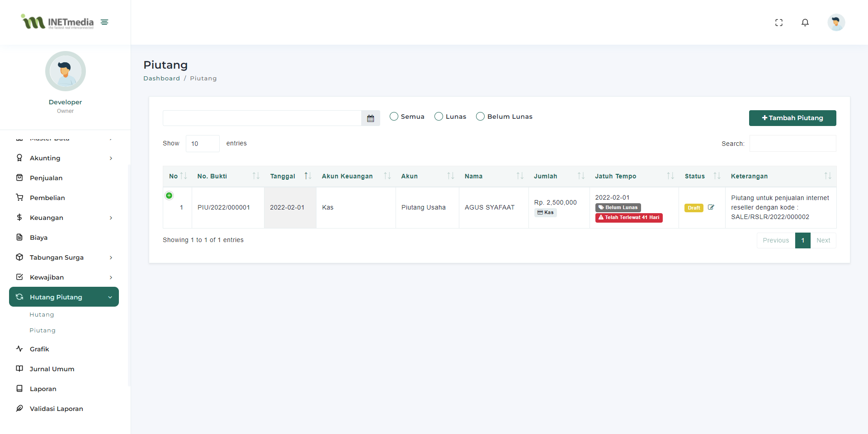Expand the Akunting sidebar menu
The height and width of the screenshot is (434, 868).
[x=64, y=158]
